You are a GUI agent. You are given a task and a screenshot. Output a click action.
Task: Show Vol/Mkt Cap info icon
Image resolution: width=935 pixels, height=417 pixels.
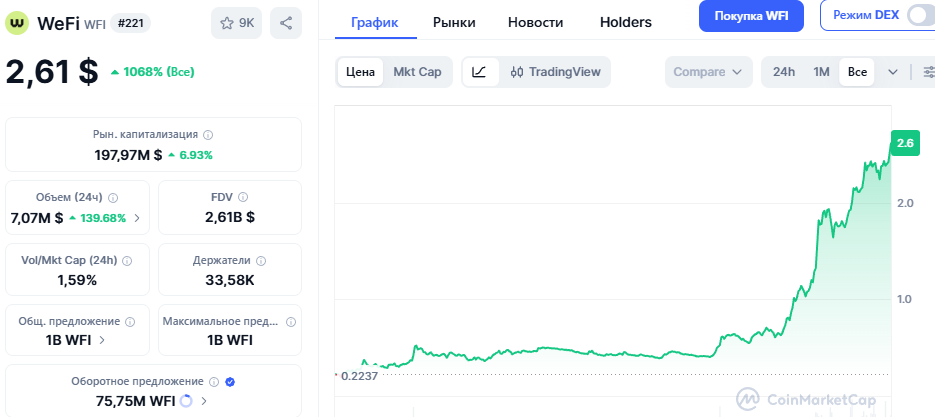[x=127, y=261]
